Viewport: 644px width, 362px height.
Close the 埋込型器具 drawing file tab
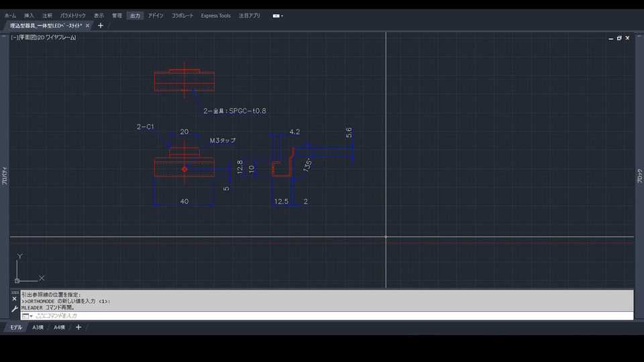87,25
